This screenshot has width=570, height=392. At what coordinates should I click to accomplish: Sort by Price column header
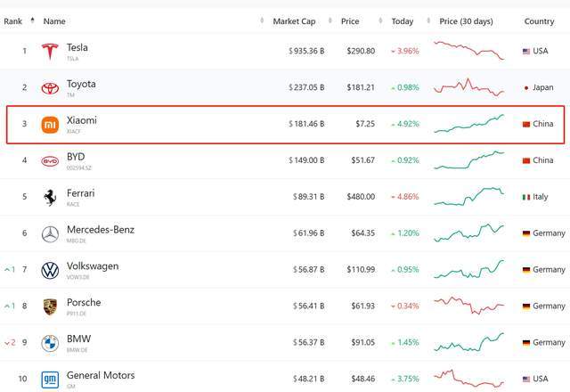point(350,21)
